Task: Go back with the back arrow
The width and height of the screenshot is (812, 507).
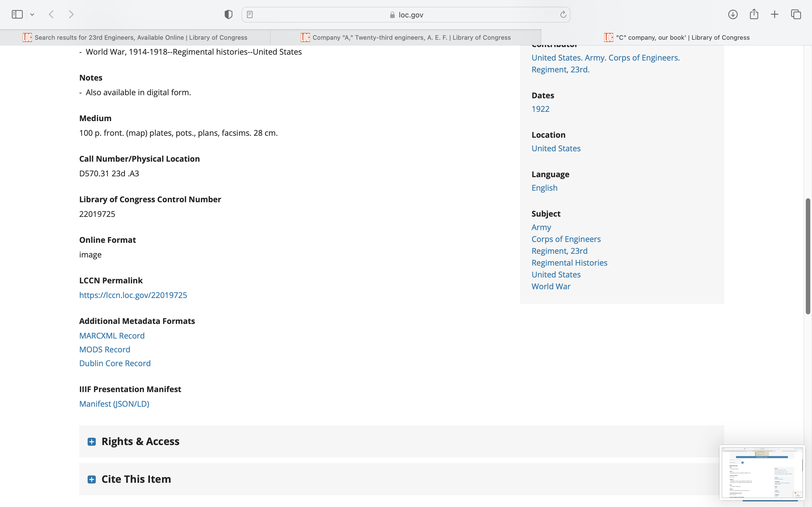Action: [51, 14]
